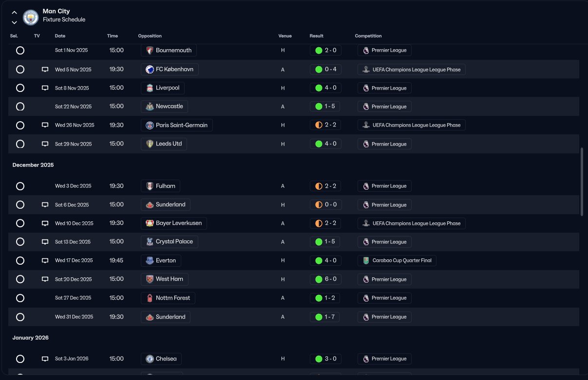Select the Bournemouth fixture radio button
588x380 pixels.
(20, 50)
